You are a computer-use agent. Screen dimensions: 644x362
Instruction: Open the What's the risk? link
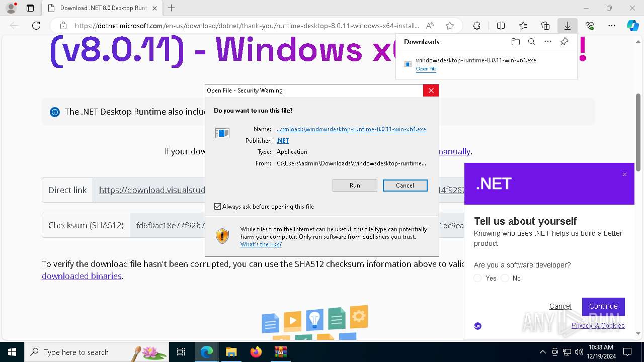tap(261, 244)
